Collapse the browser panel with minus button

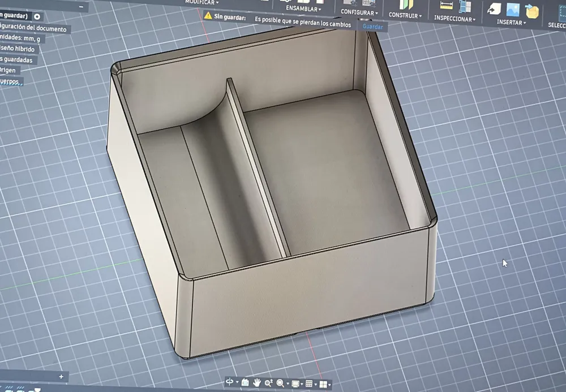[81, 7]
